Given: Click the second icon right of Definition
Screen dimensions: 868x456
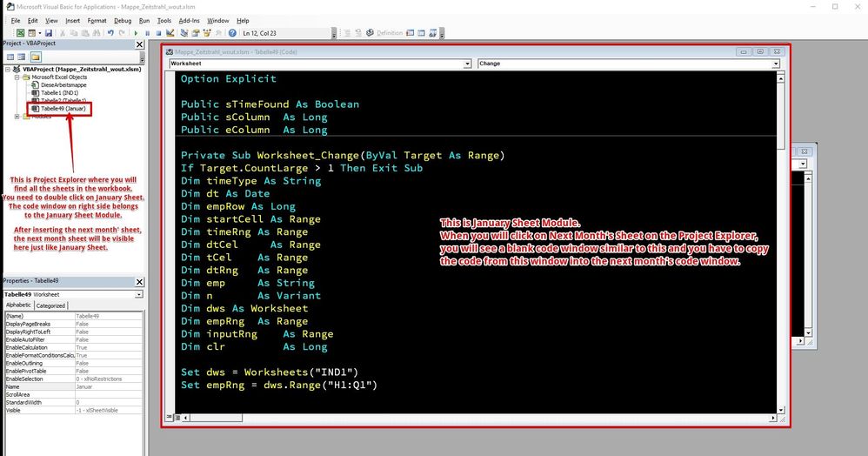Looking at the screenshot, I should tap(421, 33).
